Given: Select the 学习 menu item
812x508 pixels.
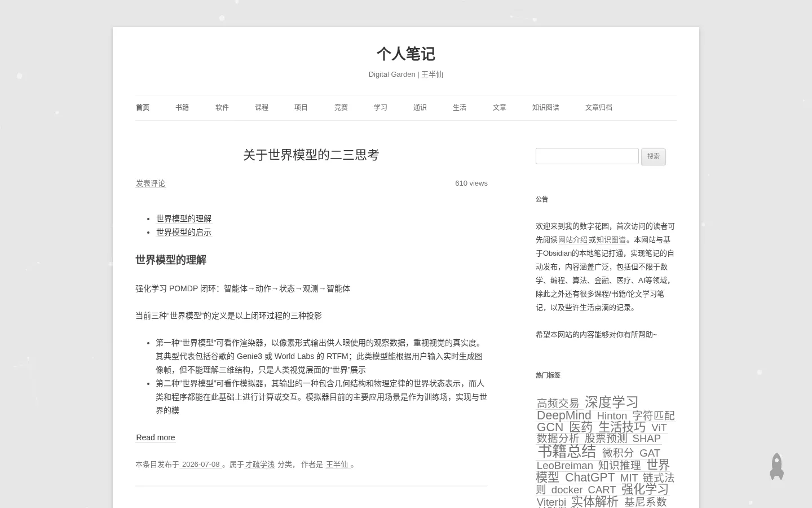Looking at the screenshot, I should (x=381, y=107).
